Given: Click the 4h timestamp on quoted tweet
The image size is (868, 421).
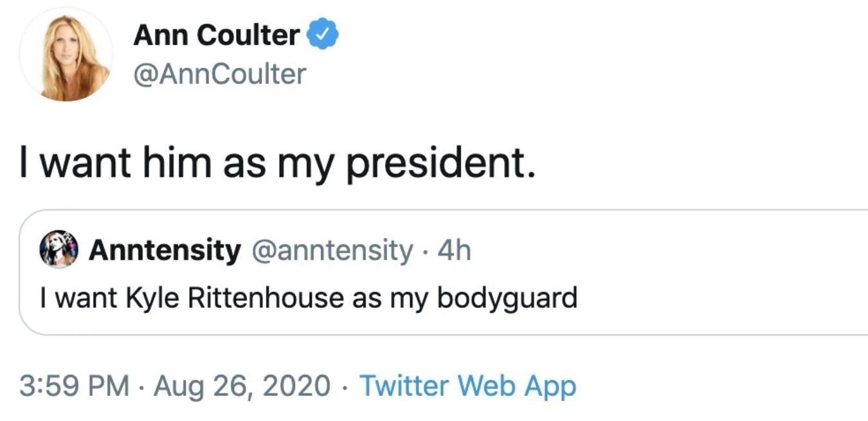Looking at the screenshot, I should click(x=454, y=251).
